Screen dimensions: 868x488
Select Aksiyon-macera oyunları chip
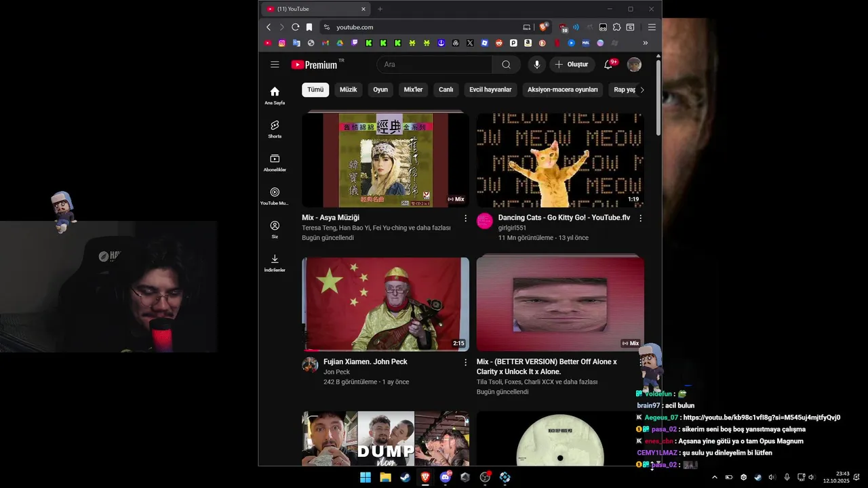[x=563, y=89]
